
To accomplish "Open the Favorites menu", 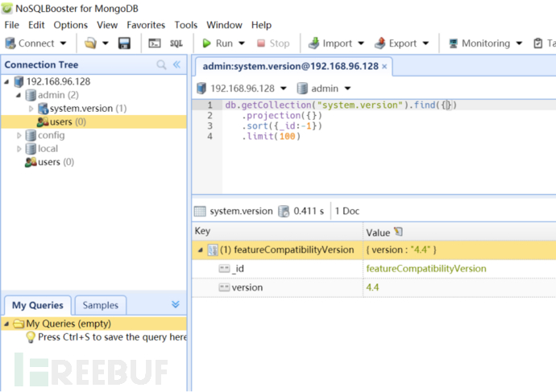I will point(146,25).
